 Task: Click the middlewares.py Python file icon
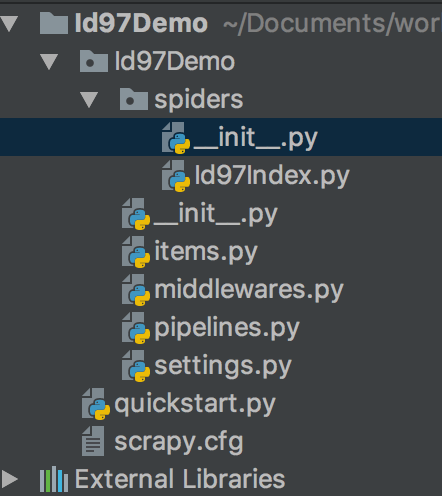click(x=136, y=290)
